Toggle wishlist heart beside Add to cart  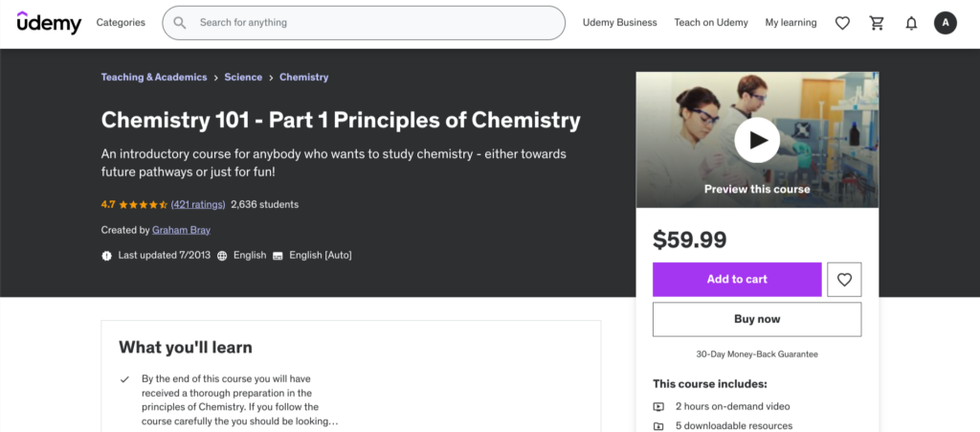click(x=844, y=280)
